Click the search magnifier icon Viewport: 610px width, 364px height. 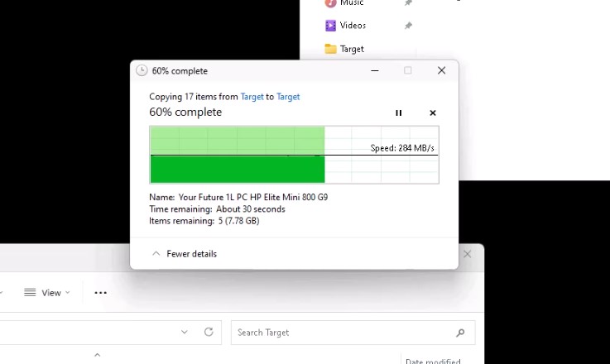(x=460, y=333)
